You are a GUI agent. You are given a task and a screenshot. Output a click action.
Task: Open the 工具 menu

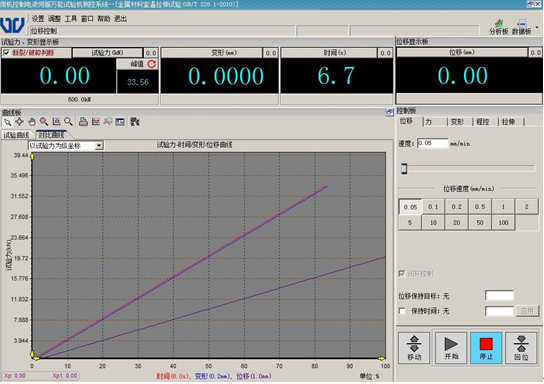71,19
